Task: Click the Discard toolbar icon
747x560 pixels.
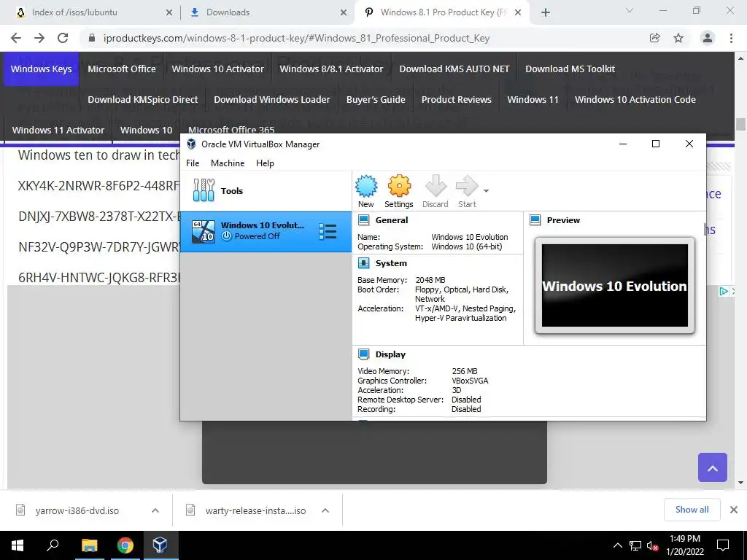Action: coord(435,191)
